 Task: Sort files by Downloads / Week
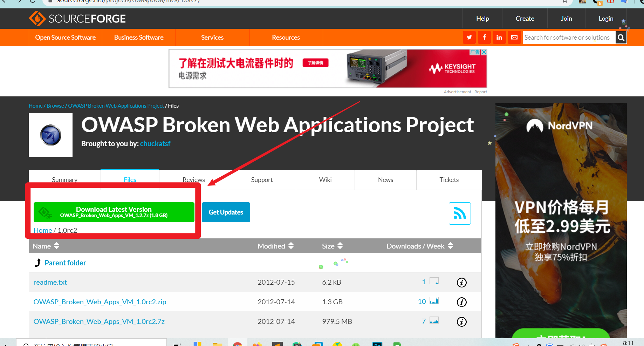click(x=420, y=246)
